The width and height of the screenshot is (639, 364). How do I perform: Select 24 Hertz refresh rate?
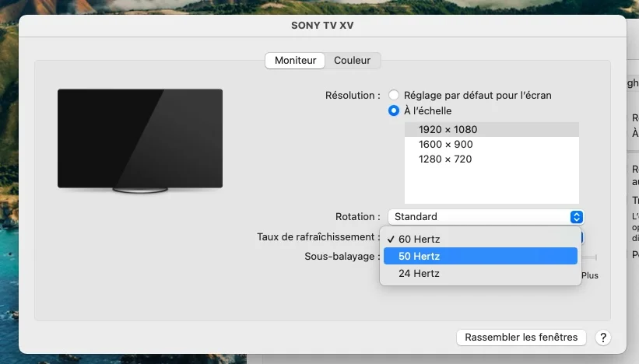coord(480,273)
